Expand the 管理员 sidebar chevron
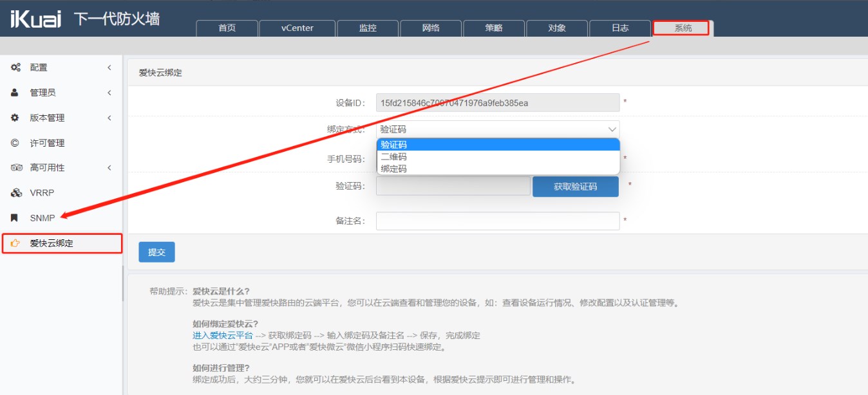The height and width of the screenshot is (395, 868). [x=109, y=93]
